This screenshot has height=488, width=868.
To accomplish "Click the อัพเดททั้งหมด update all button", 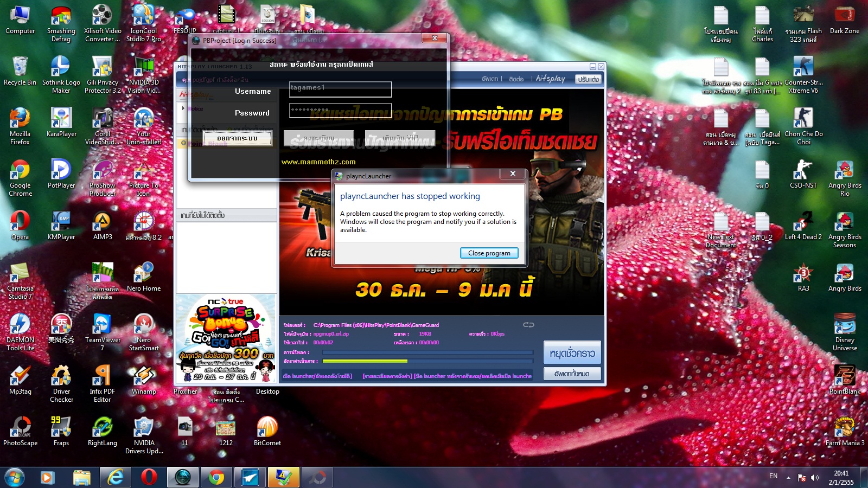I will coord(572,374).
